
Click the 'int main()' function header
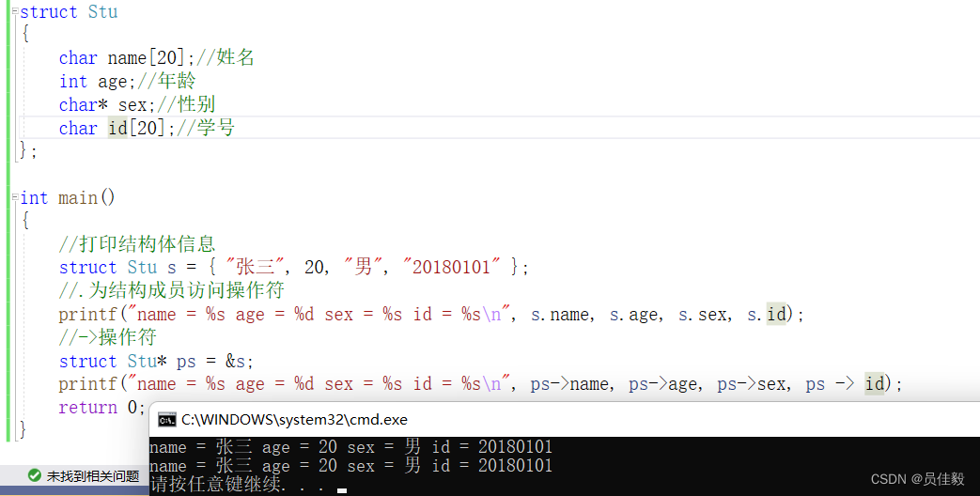[68, 198]
